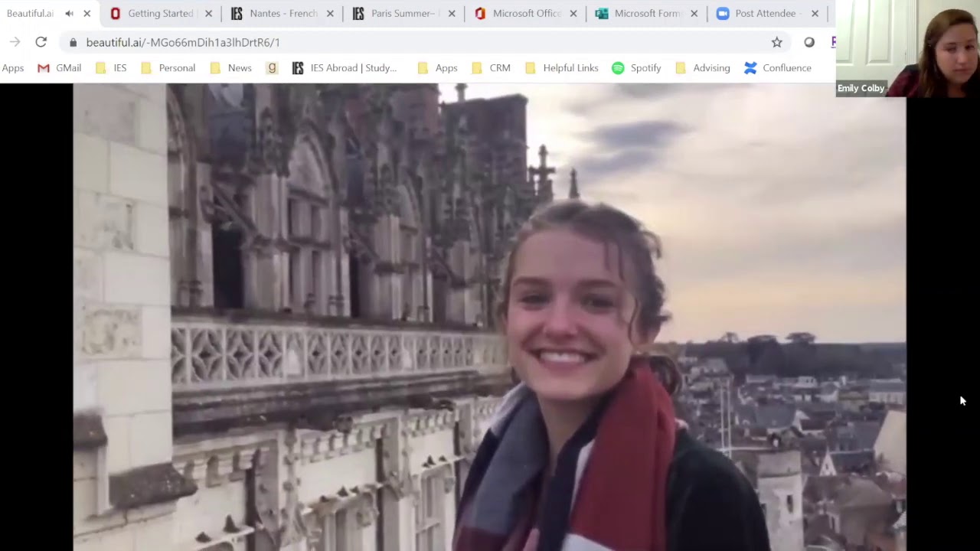Close the Microsoft Forms tab
The height and width of the screenshot is (551, 980).
click(694, 14)
